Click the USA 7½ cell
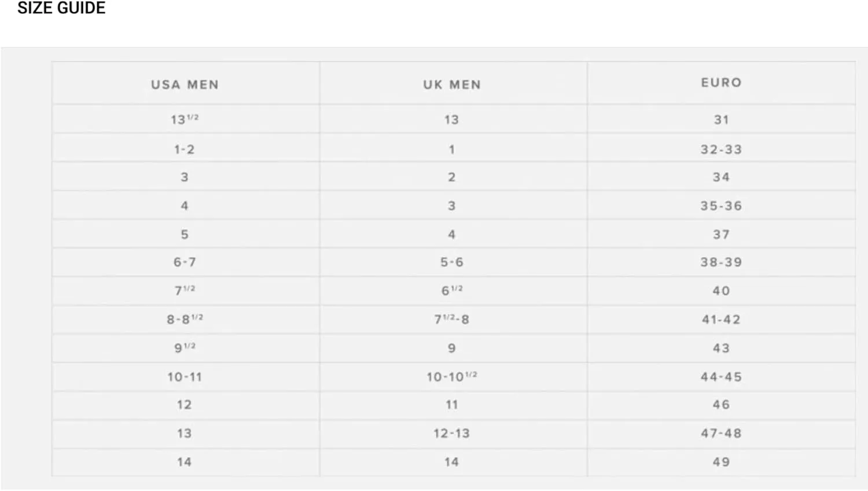Screen dimensions: 868x491 [185, 290]
